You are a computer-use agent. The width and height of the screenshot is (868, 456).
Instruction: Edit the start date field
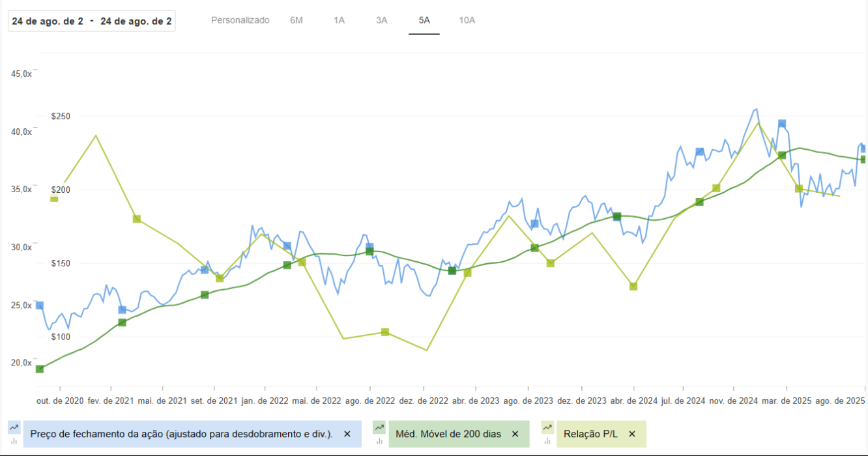coord(48,21)
